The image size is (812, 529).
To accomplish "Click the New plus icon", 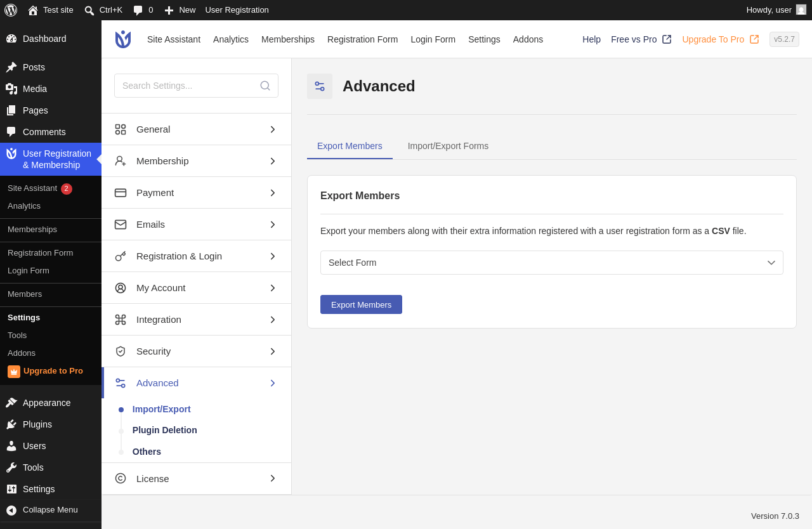I will (x=169, y=10).
